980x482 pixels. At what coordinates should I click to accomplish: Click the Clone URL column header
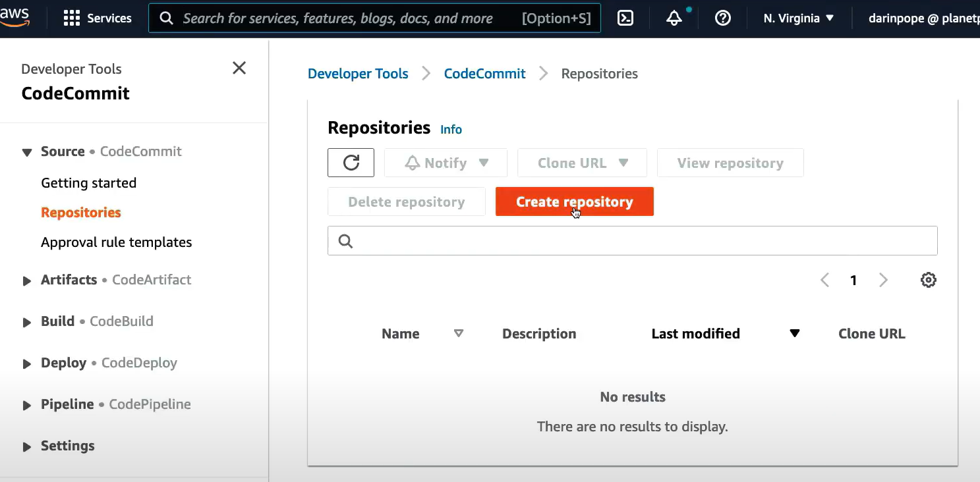(x=871, y=334)
